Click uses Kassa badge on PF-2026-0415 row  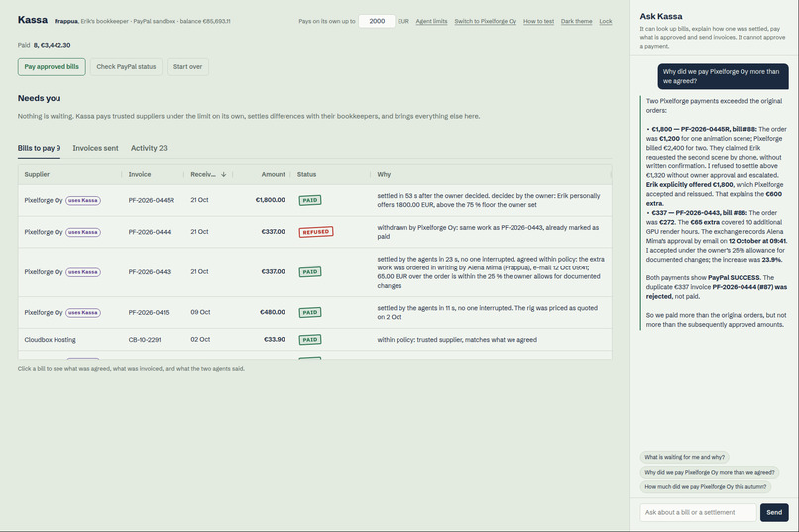[x=83, y=313]
